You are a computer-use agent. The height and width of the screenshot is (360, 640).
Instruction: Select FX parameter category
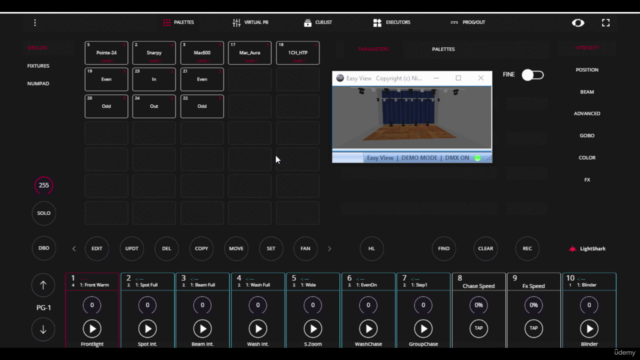click(x=587, y=180)
